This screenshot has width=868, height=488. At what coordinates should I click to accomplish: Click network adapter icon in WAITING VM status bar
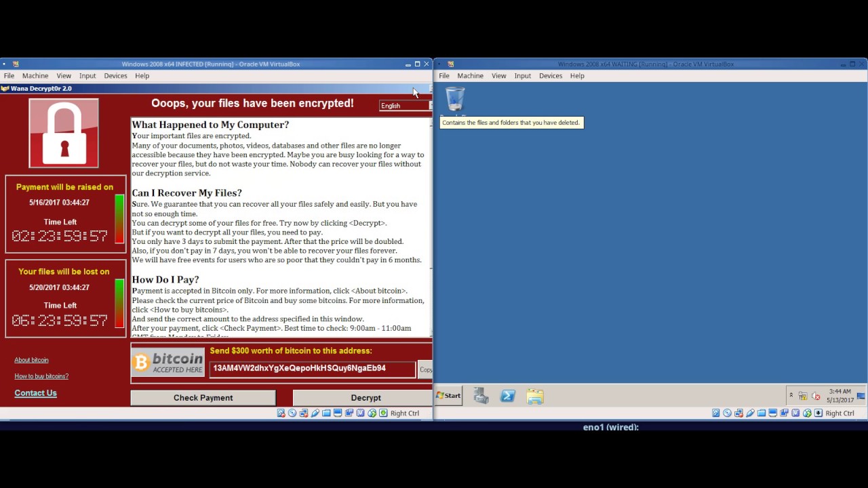tap(738, 413)
